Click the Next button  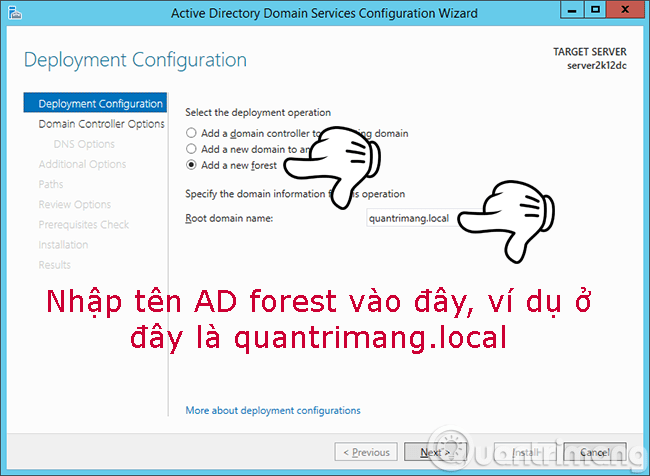pyautogui.click(x=435, y=452)
